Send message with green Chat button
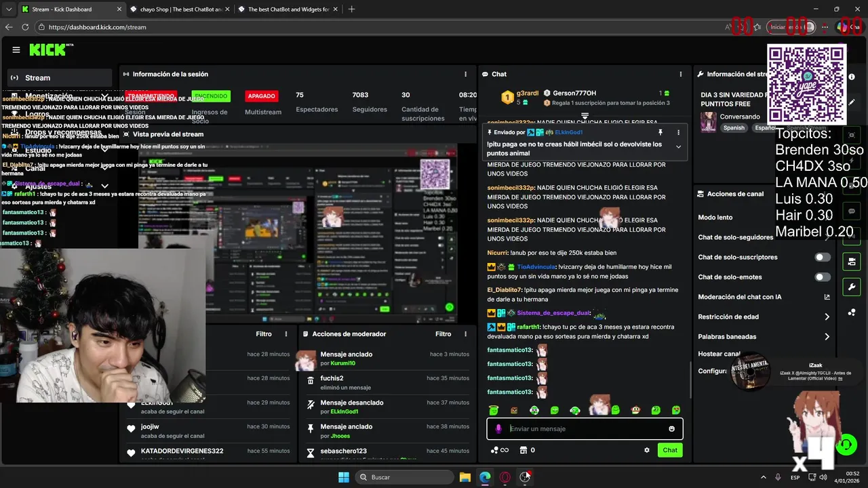The width and height of the screenshot is (868, 488). coord(670,450)
